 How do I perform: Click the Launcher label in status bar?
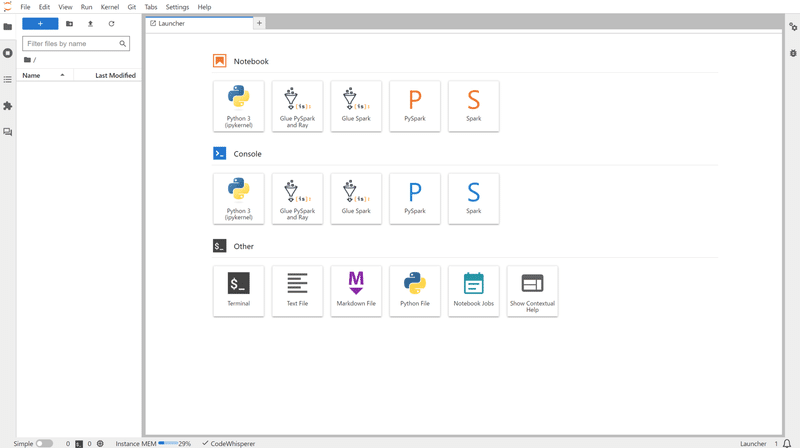click(753, 443)
